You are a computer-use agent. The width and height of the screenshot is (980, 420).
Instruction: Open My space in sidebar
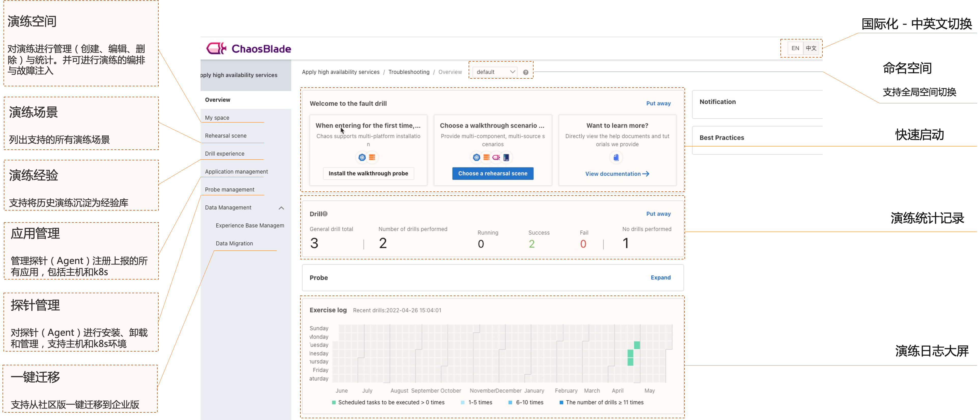[217, 118]
